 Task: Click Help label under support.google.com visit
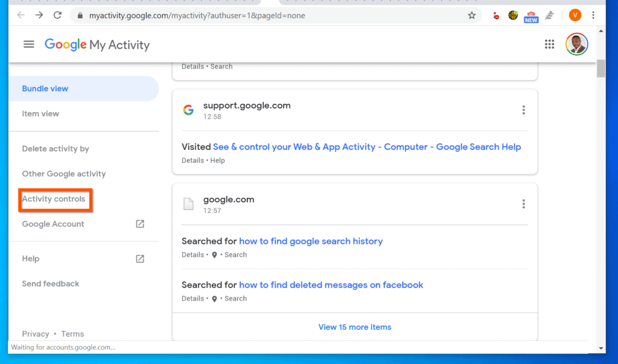point(217,161)
